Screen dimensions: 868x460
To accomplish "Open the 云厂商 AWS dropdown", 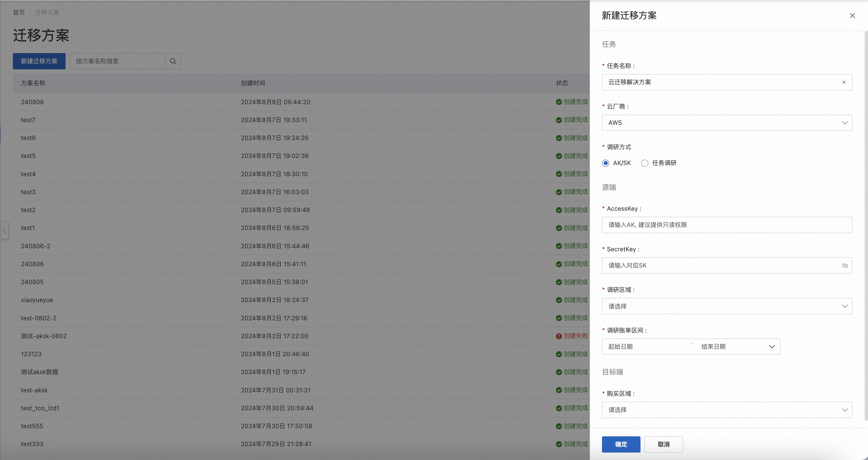I will click(727, 123).
